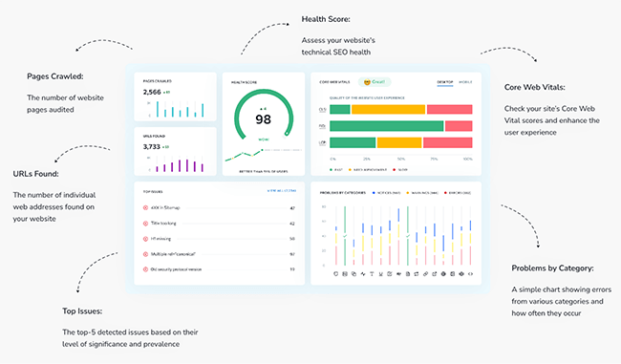Toggle the Warnings legend item with orange dot
This screenshot has width=621, height=364.
pos(422,193)
